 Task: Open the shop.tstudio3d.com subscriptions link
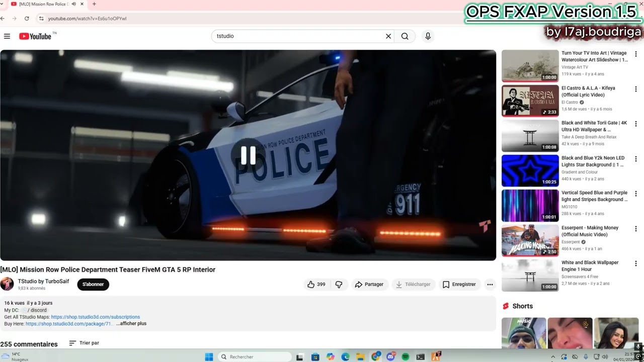[x=96, y=317]
